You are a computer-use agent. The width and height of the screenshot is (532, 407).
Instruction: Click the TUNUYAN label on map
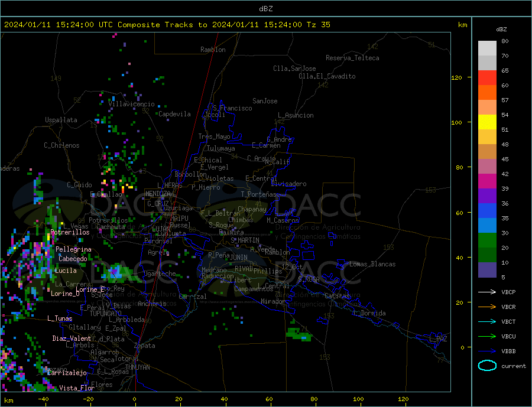[x=137, y=367]
